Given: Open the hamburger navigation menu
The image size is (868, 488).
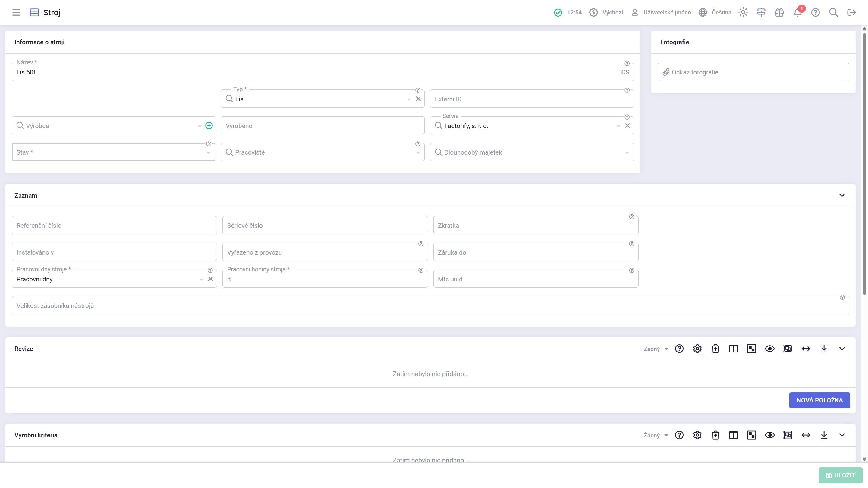Looking at the screenshot, I should click(16, 12).
